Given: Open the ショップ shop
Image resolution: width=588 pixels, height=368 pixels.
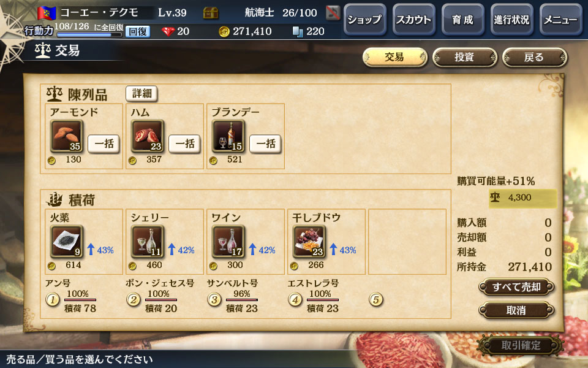Looking at the screenshot, I should (x=365, y=20).
